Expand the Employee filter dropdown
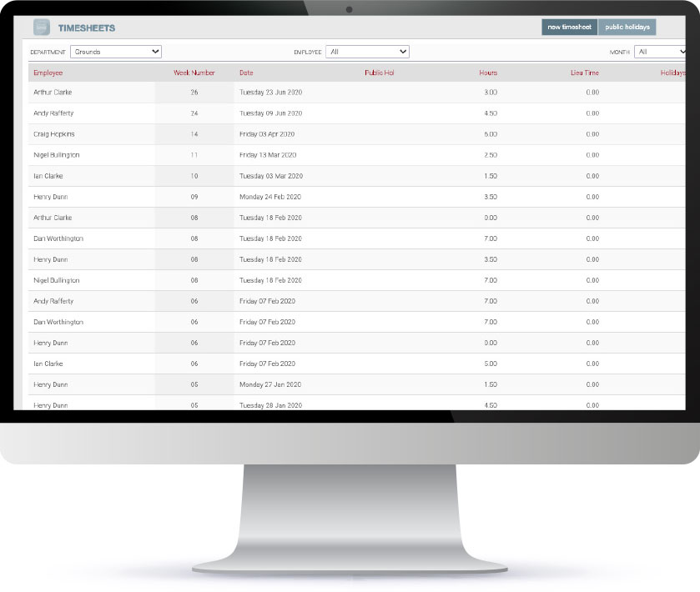The height and width of the screenshot is (592, 700). click(367, 52)
